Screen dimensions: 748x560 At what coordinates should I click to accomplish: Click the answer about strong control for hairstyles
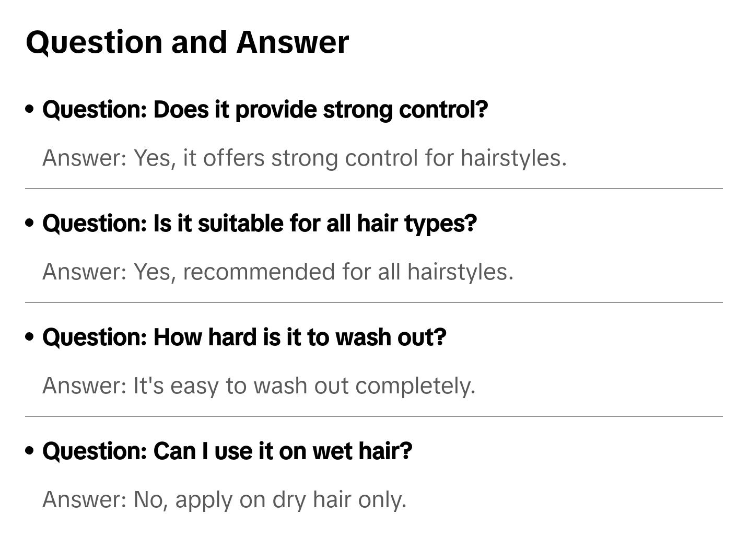click(x=304, y=158)
